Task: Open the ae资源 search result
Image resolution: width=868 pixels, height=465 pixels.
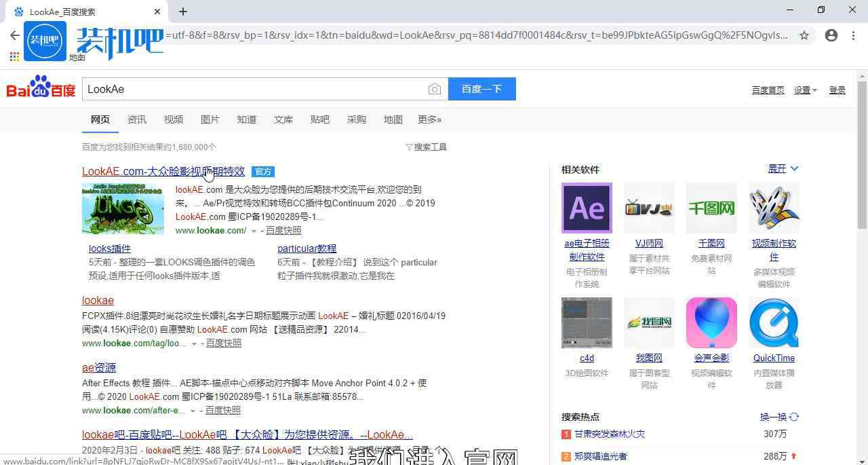Action: click(99, 367)
